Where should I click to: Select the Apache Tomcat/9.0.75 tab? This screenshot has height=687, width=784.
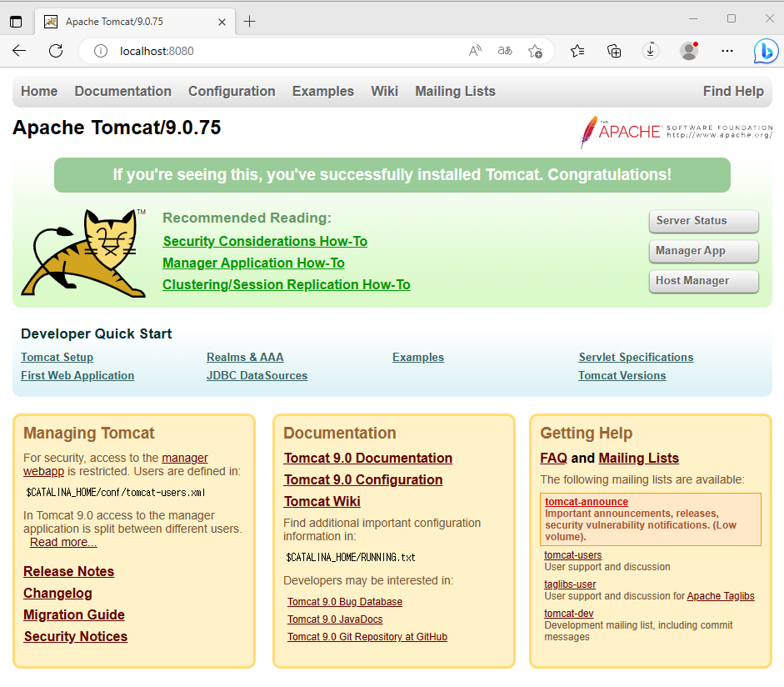coord(135,22)
